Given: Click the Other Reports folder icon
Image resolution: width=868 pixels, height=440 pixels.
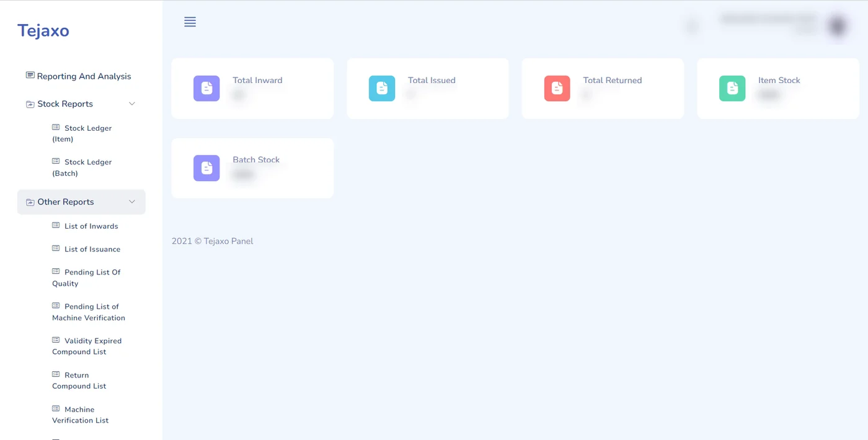Looking at the screenshot, I should tap(30, 202).
